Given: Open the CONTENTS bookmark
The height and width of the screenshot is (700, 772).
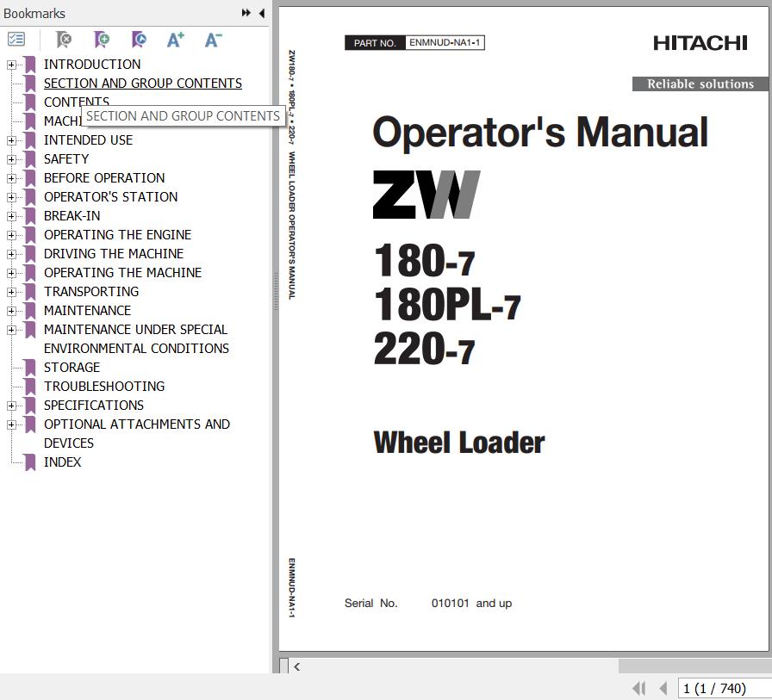Looking at the screenshot, I should click(77, 101).
